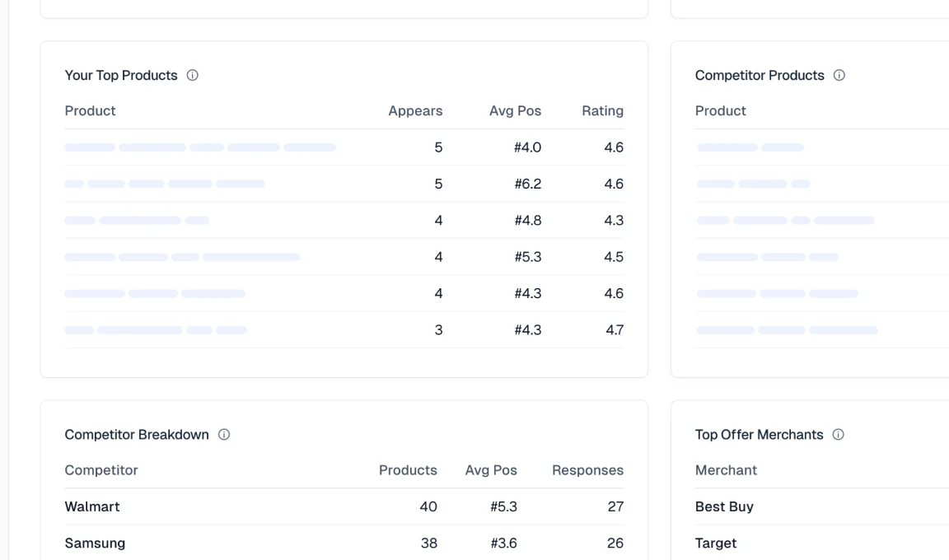Select the first product row under Your Top Products
The image size is (949, 560).
pyautogui.click(x=247, y=147)
